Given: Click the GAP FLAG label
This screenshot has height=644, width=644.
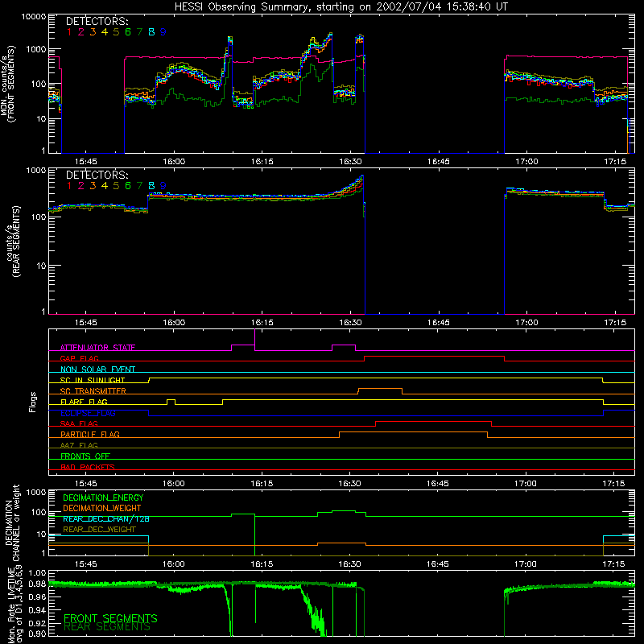Looking at the screenshot, I should [79, 358].
